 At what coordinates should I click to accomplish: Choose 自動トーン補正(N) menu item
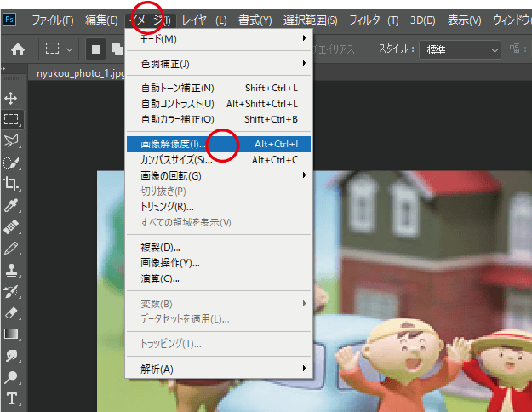pos(219,89)
